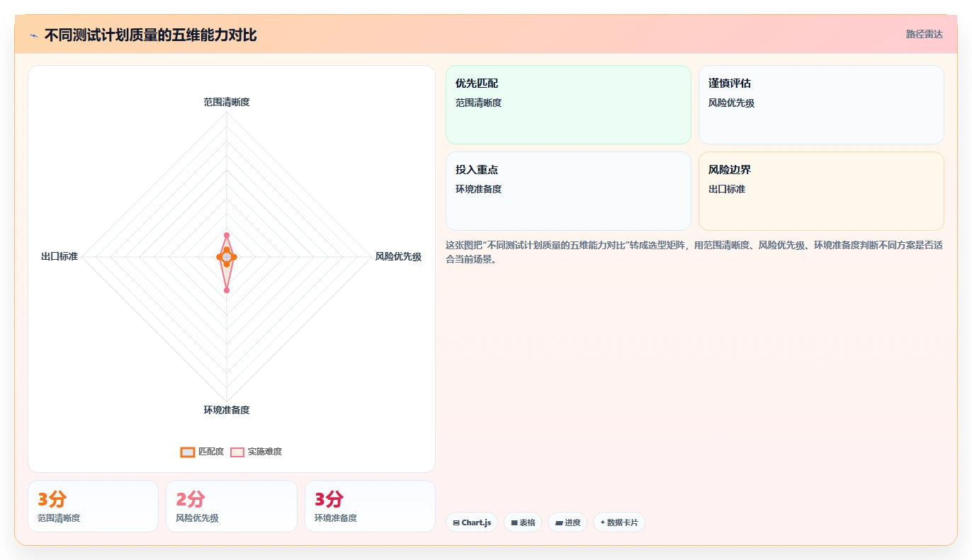This screenshot has width=972, height=560.
Task: Click the 范围清晰度 radar axis label
Action: (x=227, y=102)
